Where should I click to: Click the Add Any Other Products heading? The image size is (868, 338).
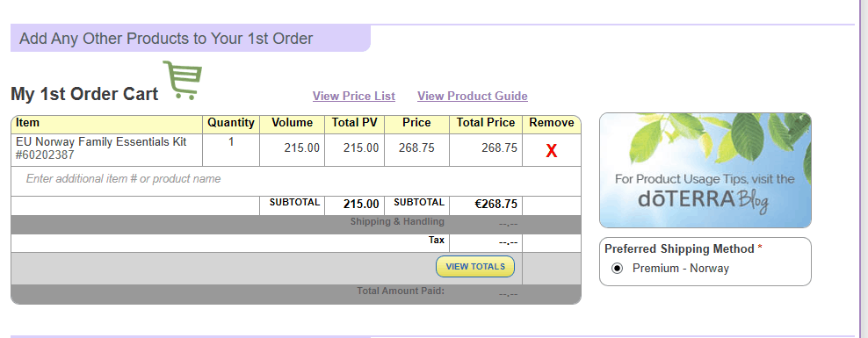166,39
